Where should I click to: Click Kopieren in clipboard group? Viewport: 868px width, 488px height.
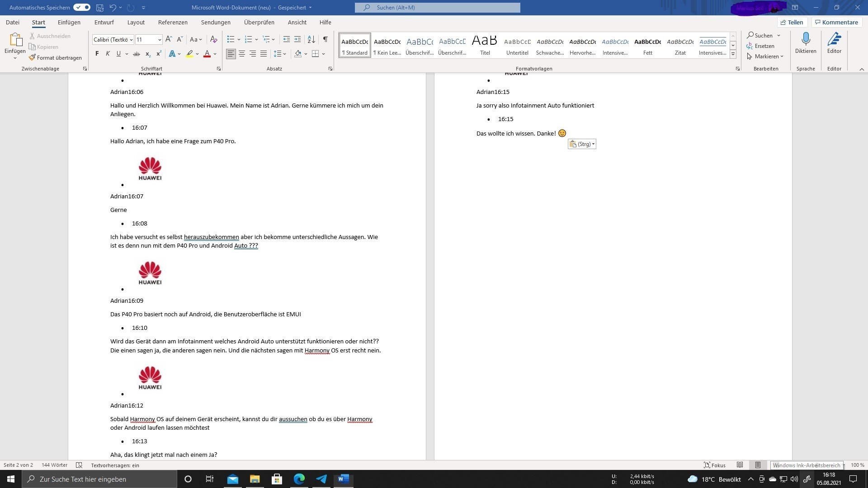pyautogui.click(x=43, y=47)
